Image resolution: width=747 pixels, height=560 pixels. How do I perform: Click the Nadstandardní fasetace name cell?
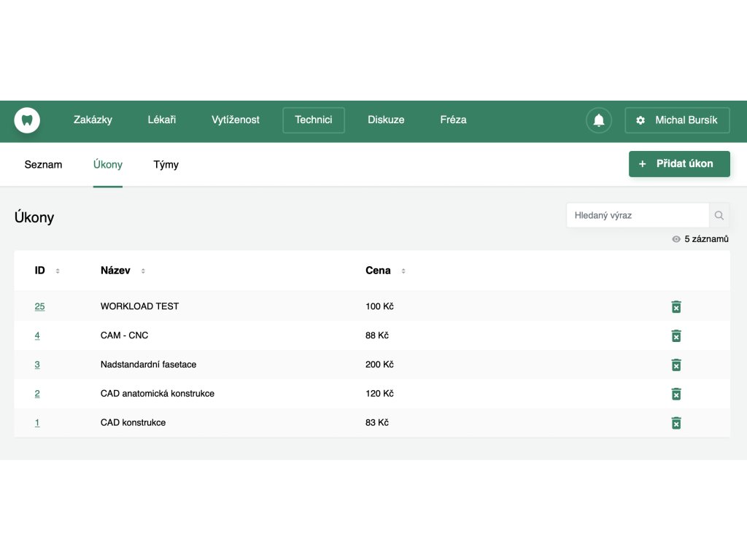coord(148,365)
